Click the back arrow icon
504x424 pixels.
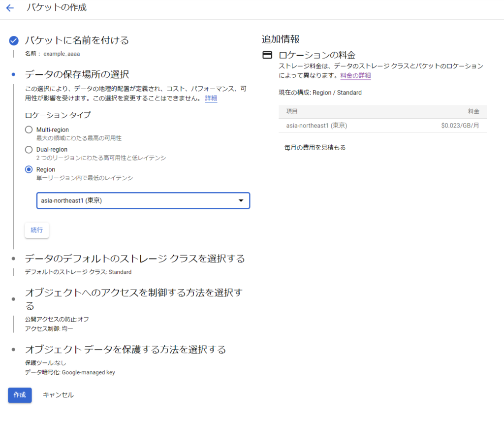pos(10,8)
